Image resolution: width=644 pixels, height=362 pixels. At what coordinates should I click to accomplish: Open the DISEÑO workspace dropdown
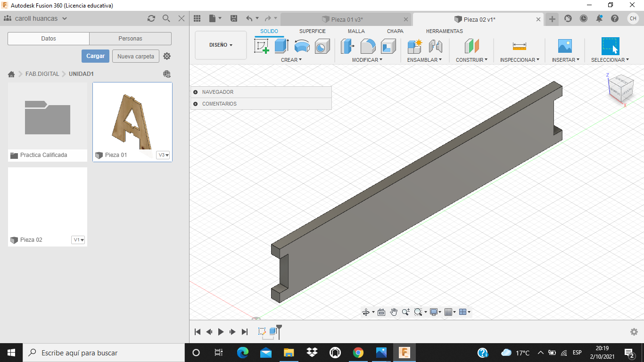(x=221, y=45)
